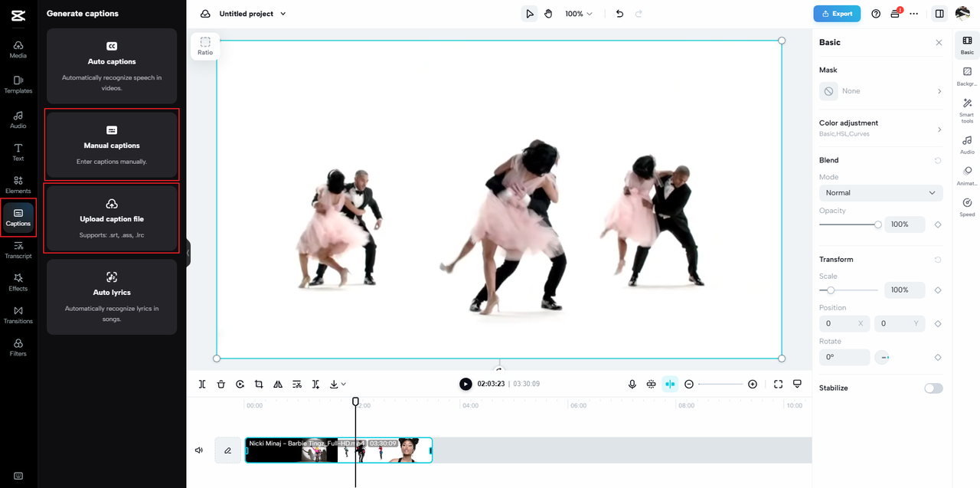Toggle timeline snapping button
Image resolution: width=980 pixels, height=488 pixels.
pyautogui.click(x=670, y=385)
